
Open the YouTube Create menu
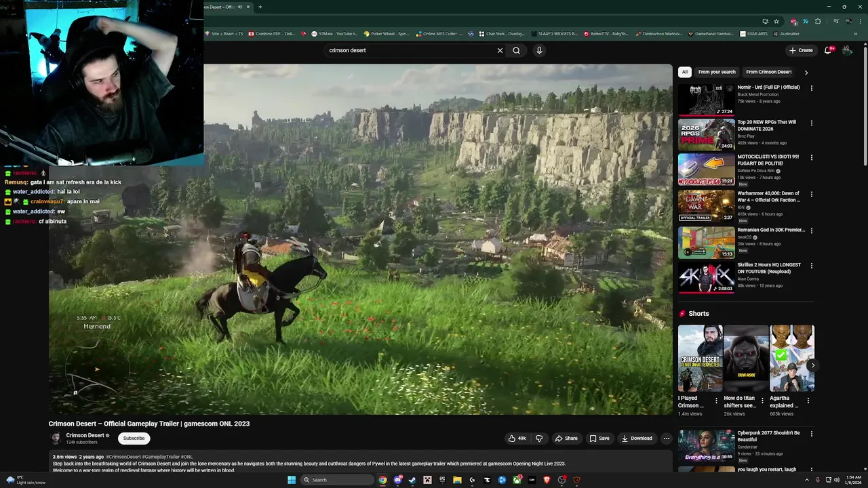tap(801, 50)
